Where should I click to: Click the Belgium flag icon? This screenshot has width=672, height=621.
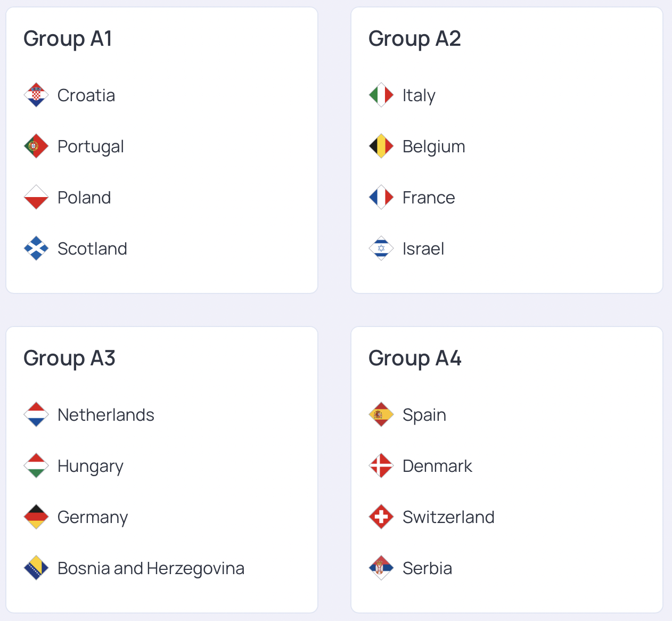[381, 146]
